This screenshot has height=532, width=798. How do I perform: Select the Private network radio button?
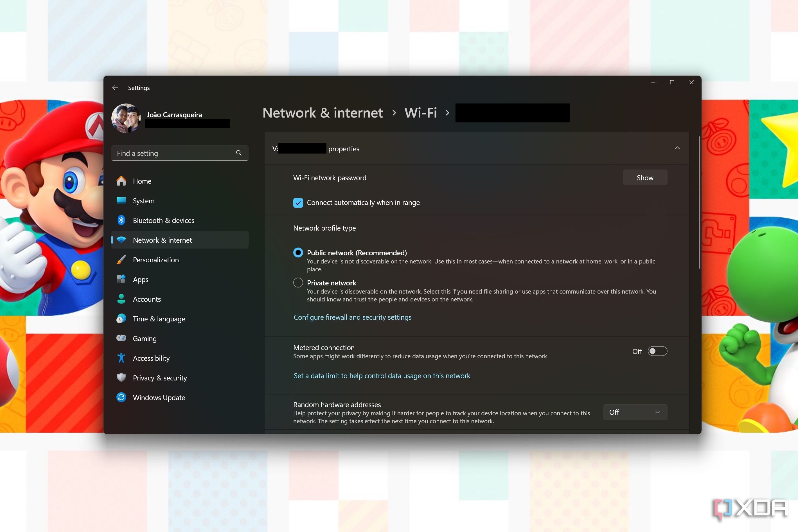click(298, 282)
